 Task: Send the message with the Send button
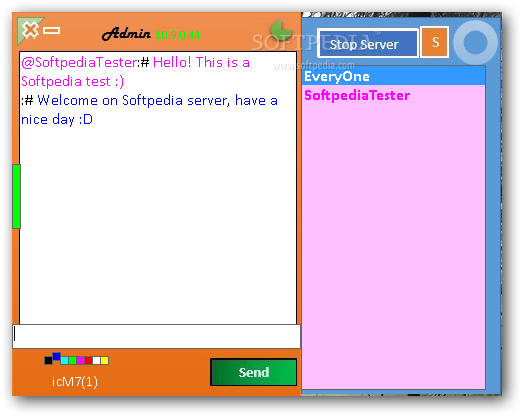[253, 372]
